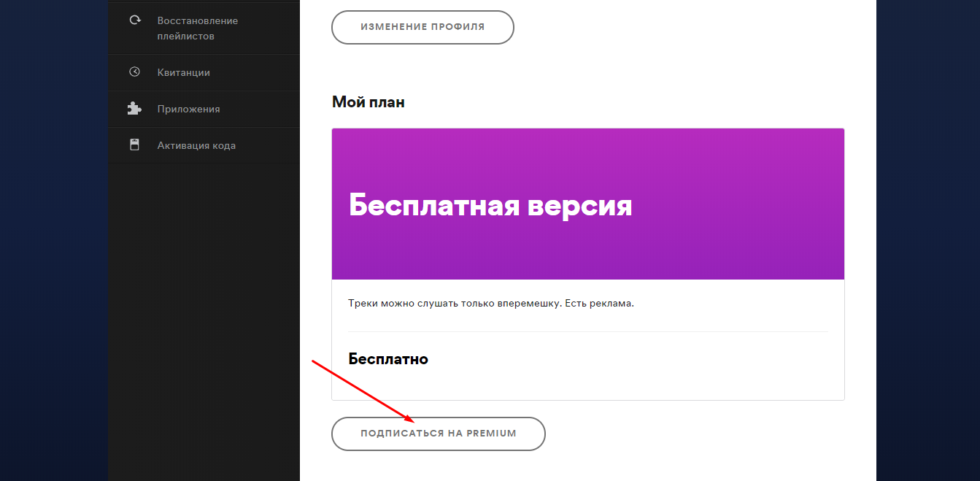Go to Квитанции in the sidebar
This screenshot has height=481, width=980.
click(x=183, y=72)
